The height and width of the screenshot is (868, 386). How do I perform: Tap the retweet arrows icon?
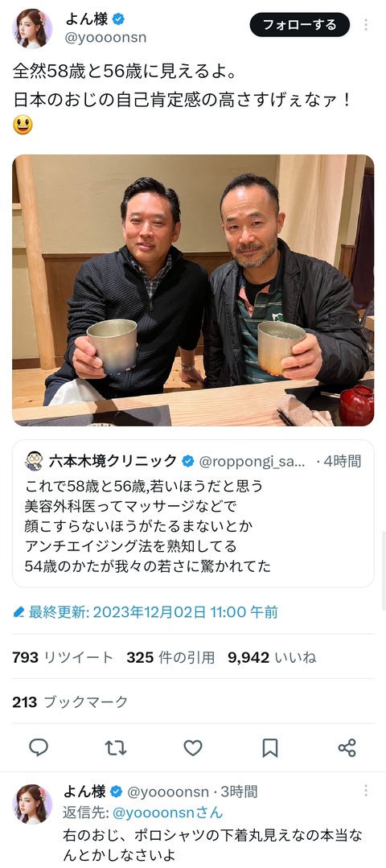[116, 747]
